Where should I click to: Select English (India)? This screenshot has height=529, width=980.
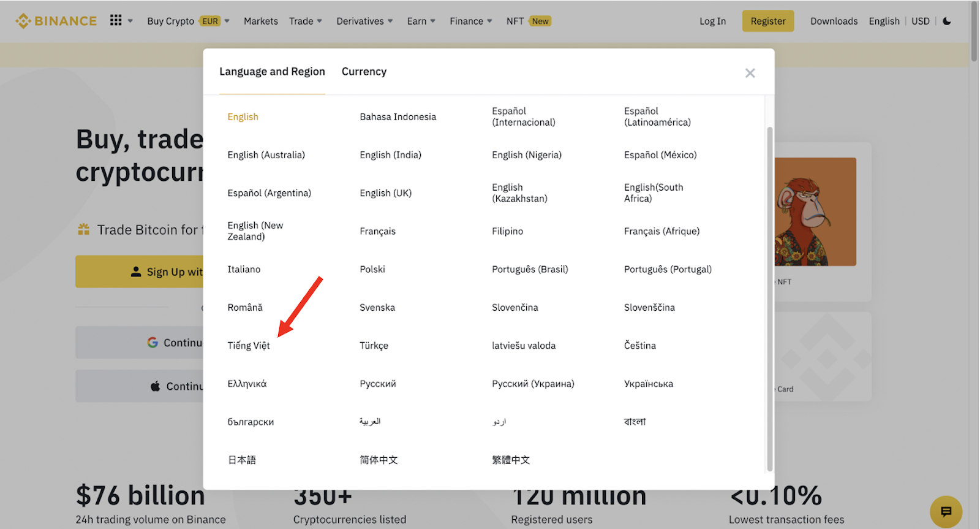[391, 155]
